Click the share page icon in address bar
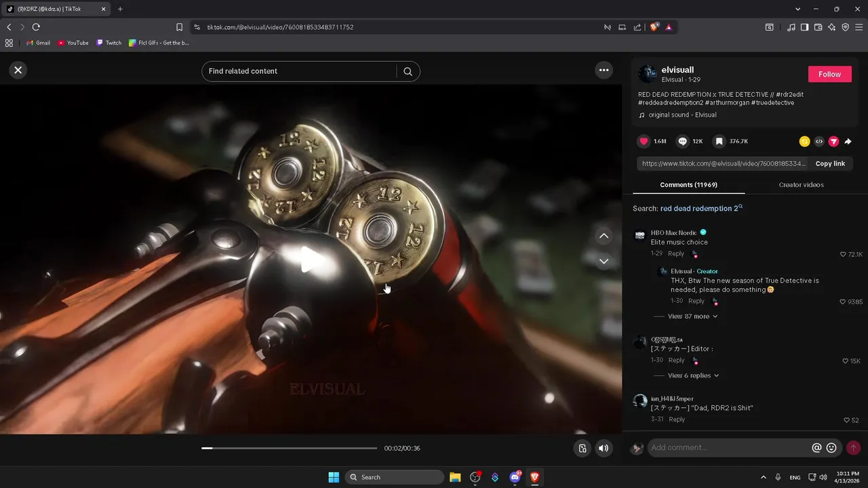868x488 pixels. [x=637, y=27]
